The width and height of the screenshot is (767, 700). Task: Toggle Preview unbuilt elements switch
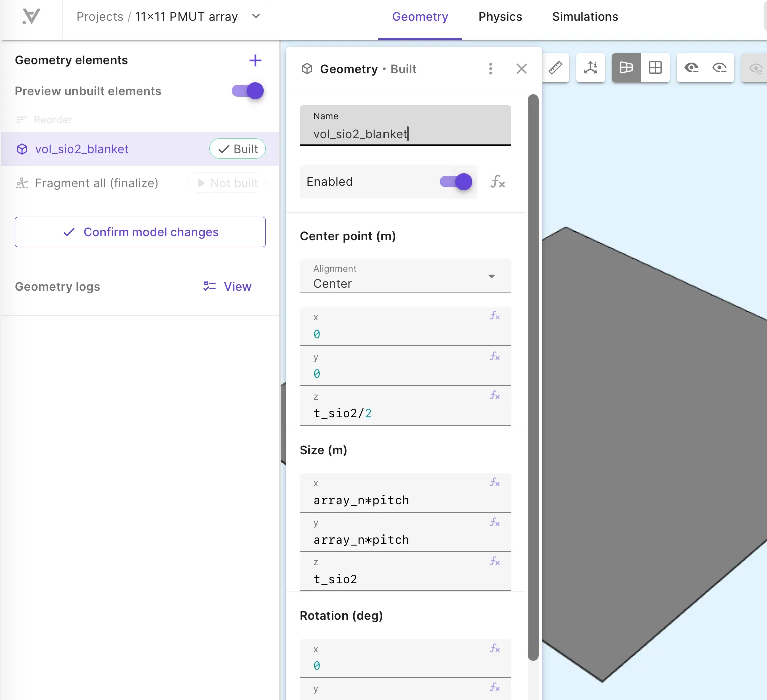point(248,91)
